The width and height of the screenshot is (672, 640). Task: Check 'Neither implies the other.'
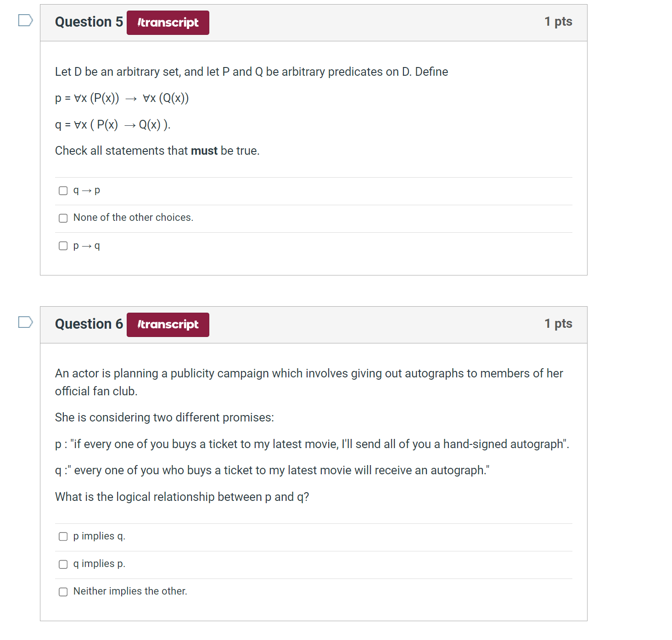[x=63, y=592]
